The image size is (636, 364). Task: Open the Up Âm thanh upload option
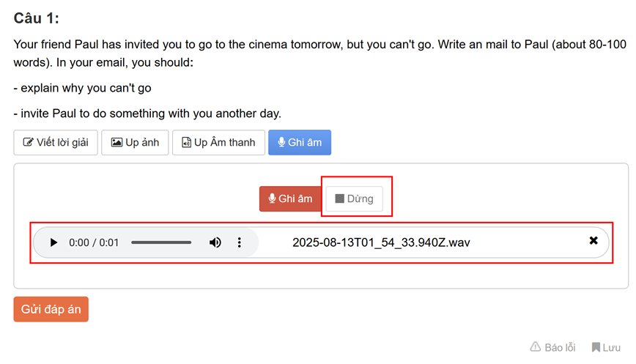(218, 142)
